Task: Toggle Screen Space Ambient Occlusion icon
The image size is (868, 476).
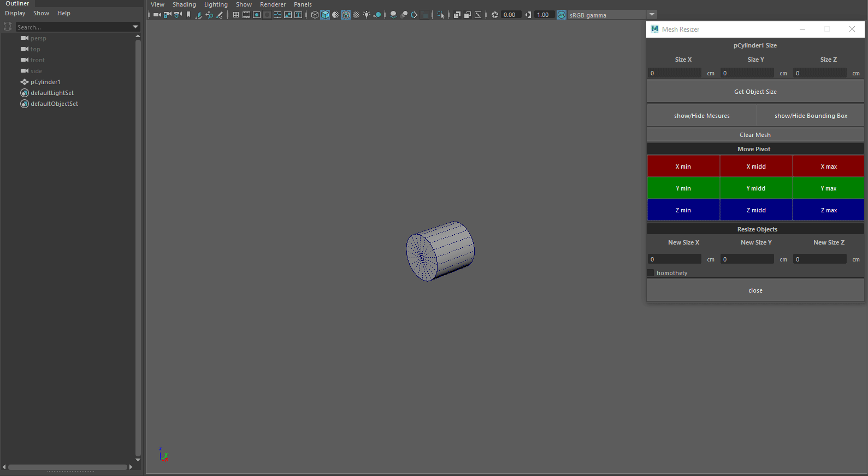Action: (393, 15)
